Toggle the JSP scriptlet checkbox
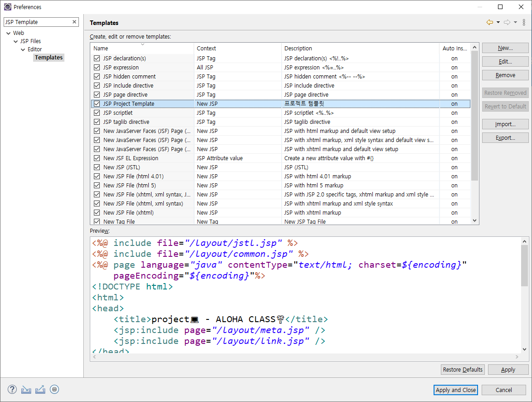532x402 pixels. 97,113
